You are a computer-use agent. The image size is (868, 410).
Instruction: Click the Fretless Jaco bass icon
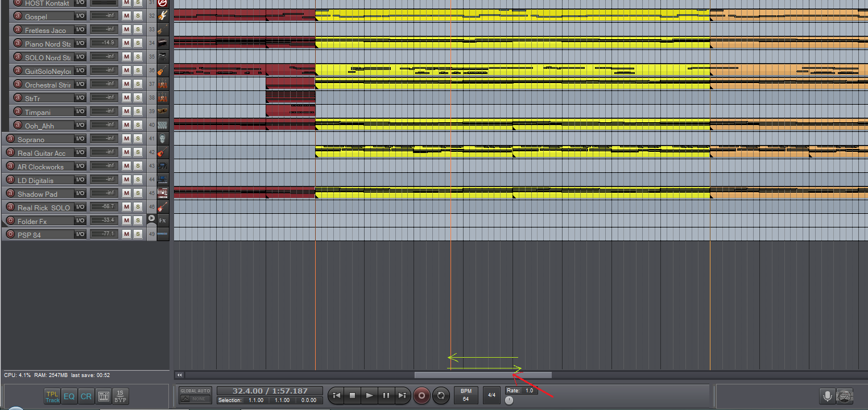tap(163, 30)
